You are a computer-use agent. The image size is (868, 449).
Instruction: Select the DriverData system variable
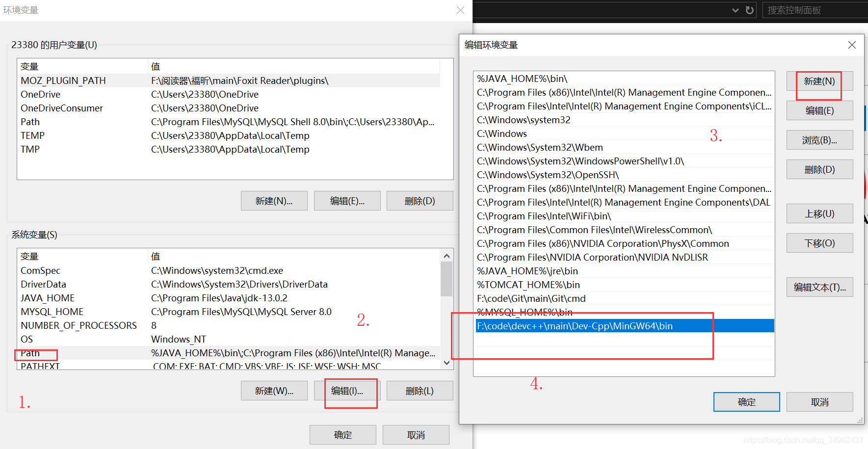[229, 284]
